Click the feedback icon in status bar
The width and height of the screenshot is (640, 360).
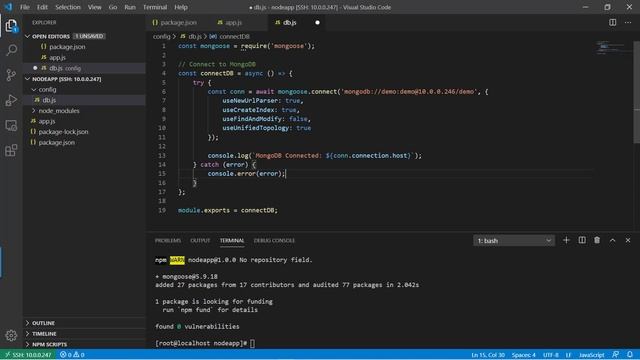(616, 355)
